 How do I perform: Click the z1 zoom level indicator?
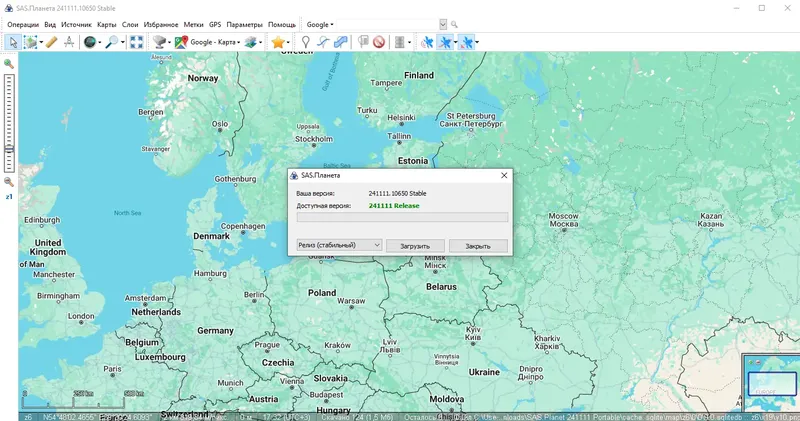tap(9, 196)
